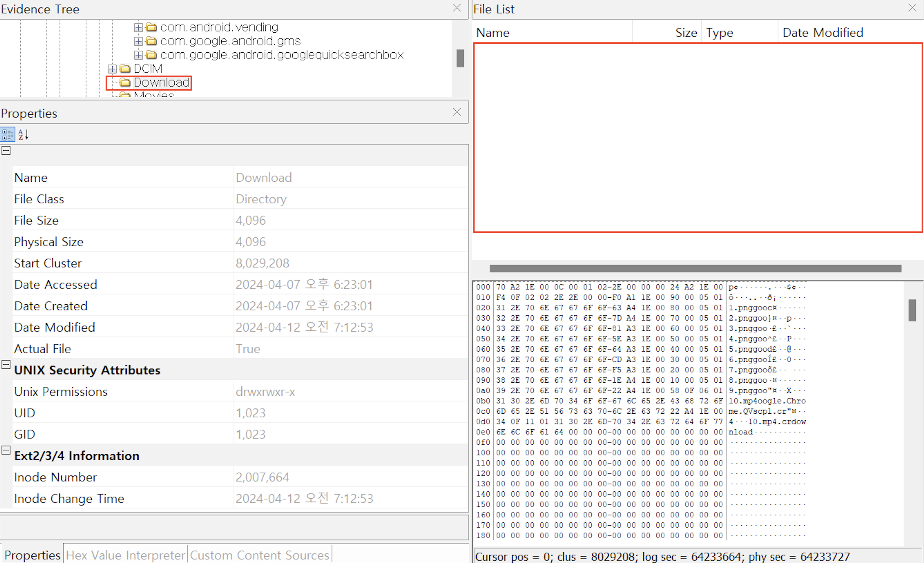Collapse the Ext2/3/4 Information section
Viewport: 924px width, 563px height.
pos(6,450)
